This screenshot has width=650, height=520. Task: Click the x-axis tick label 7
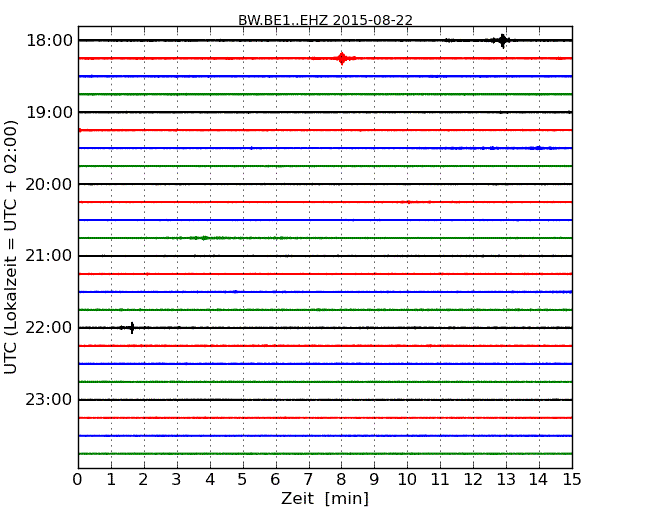(308, 480)
